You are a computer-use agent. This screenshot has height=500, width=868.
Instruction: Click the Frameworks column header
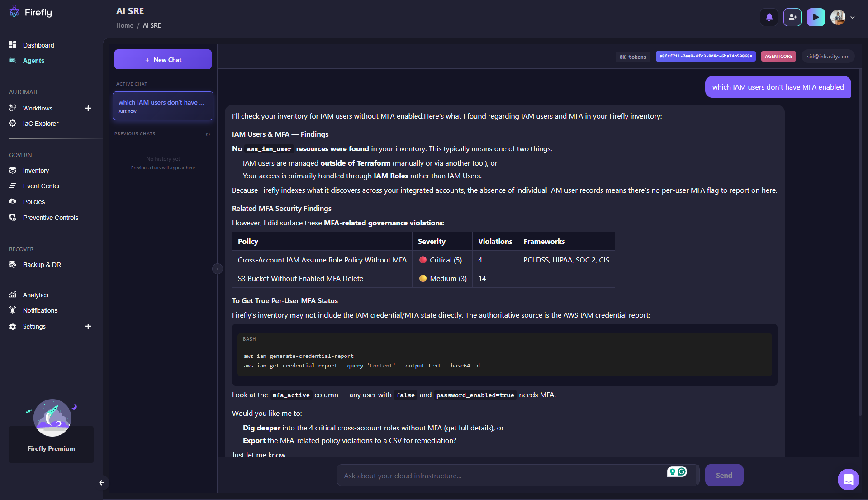[566, 241]
